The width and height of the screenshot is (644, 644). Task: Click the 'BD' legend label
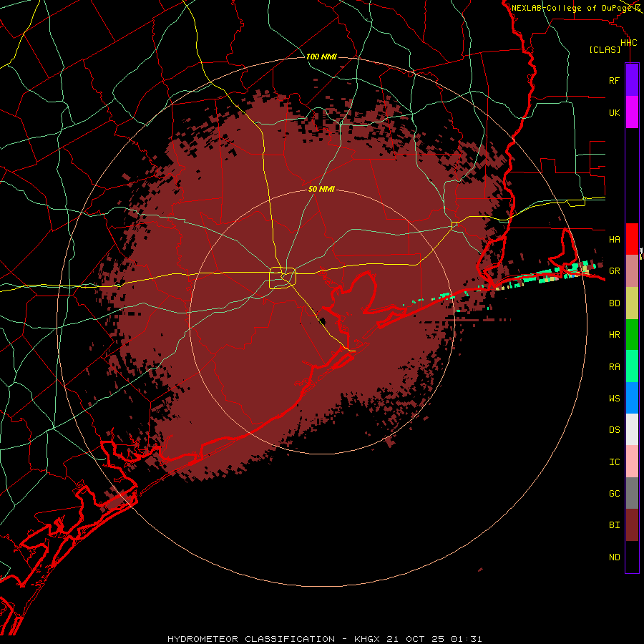click(614, 303)
